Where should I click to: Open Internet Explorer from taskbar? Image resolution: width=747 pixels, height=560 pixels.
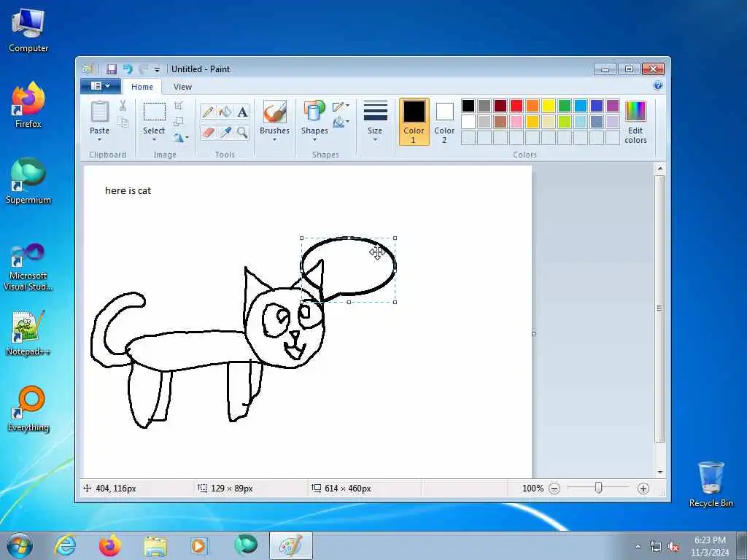[65, 545]
